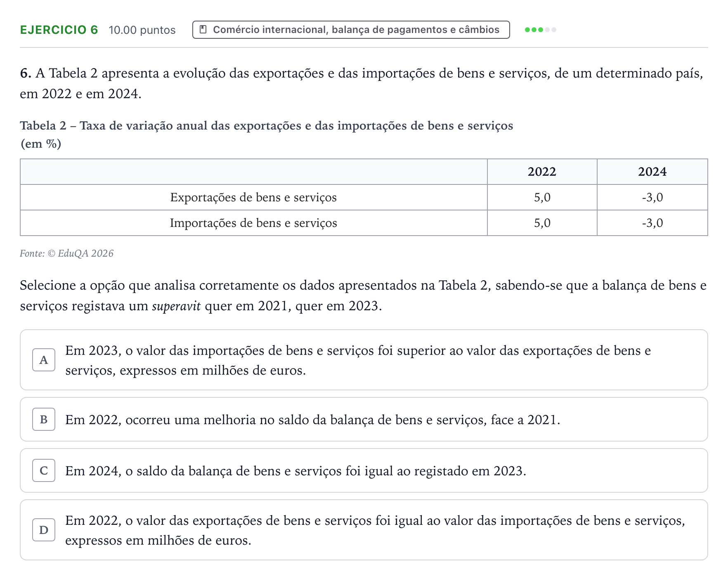The height and width of the screenshot is (581, 728).
Task: Click the italic word superavit
Action: click(x=176, y=306)
